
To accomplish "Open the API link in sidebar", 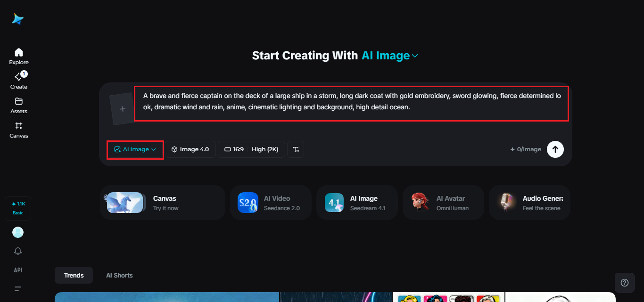I will pyautogui.click(x=18, y=270).
